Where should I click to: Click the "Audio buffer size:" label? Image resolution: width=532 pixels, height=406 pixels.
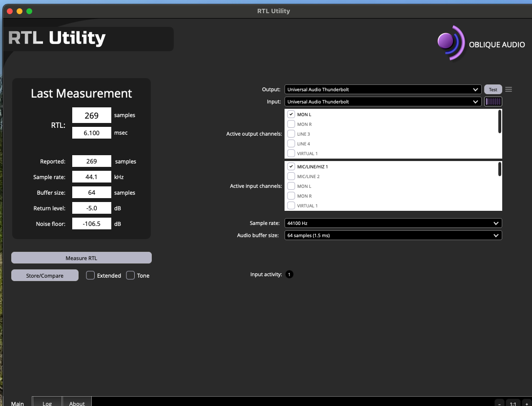(258, 235)
